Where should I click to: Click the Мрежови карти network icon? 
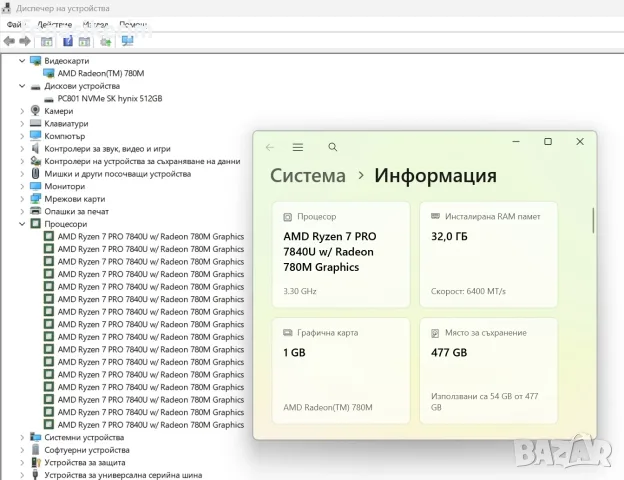[x=35, y=199]
